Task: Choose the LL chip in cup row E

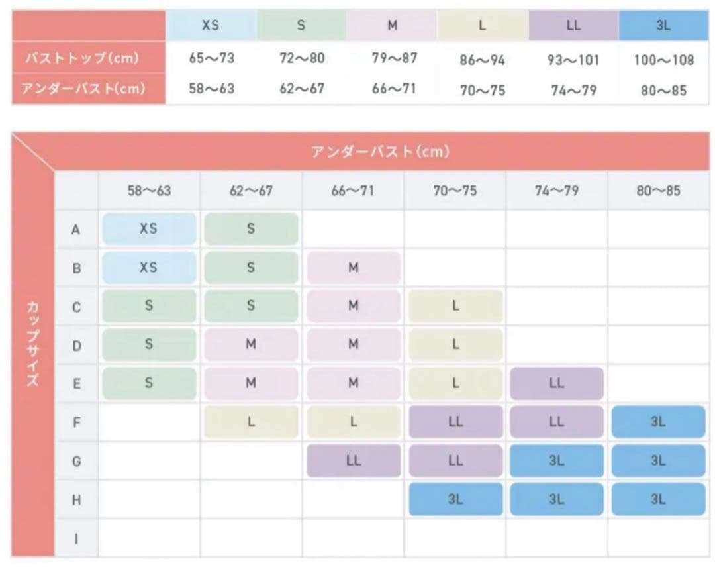Action: [x=557, y=383]
